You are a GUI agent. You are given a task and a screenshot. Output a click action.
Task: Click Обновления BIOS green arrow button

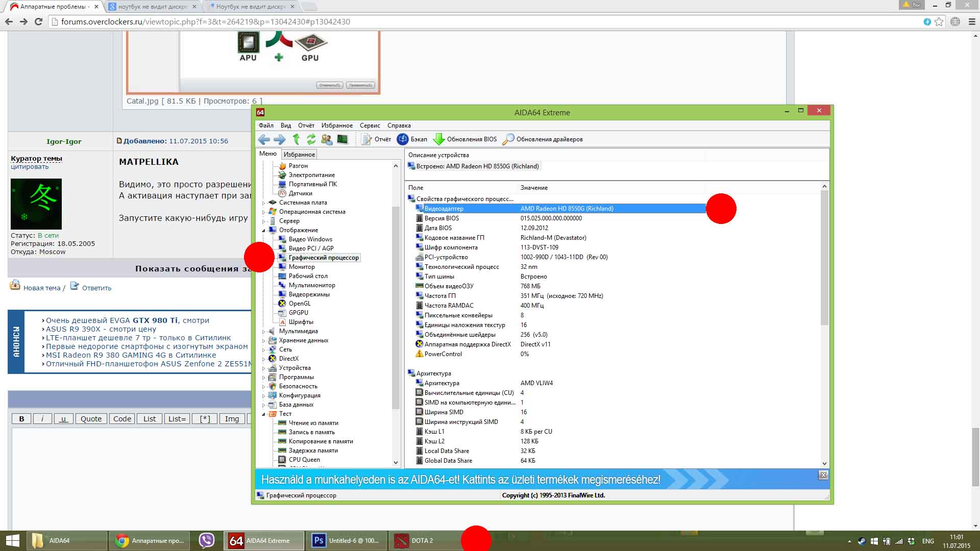point(464,139)
